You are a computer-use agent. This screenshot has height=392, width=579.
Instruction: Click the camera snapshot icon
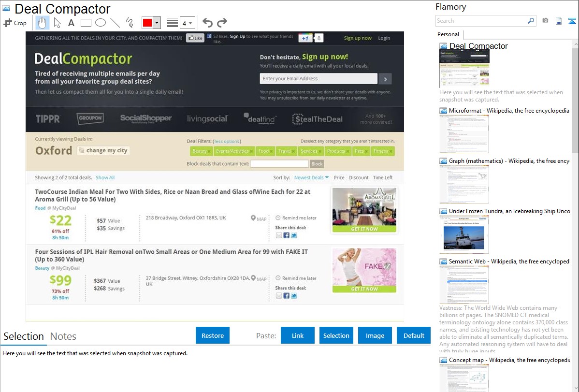point(545,21)
